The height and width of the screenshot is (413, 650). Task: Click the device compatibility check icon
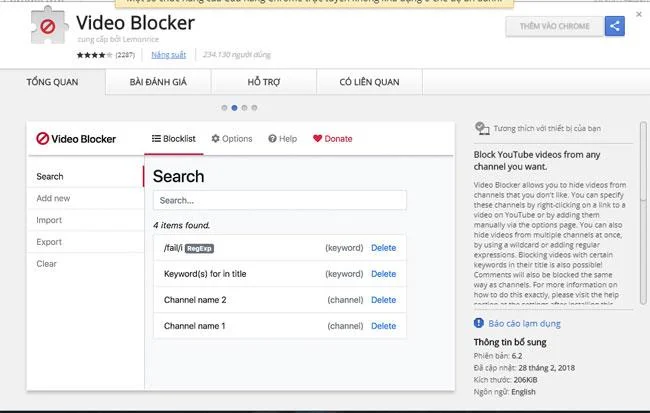pos(482,129)
